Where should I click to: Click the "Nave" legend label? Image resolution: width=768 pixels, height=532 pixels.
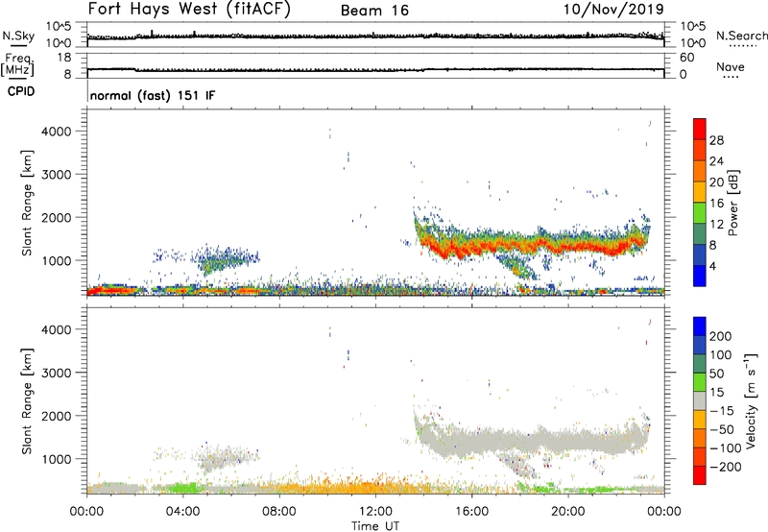[731, 66]
